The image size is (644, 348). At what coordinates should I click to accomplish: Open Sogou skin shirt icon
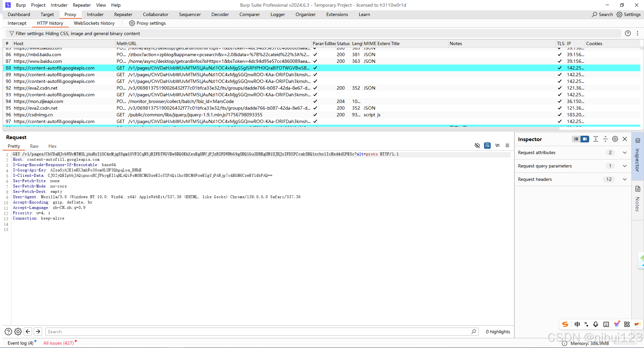(617, 324)
